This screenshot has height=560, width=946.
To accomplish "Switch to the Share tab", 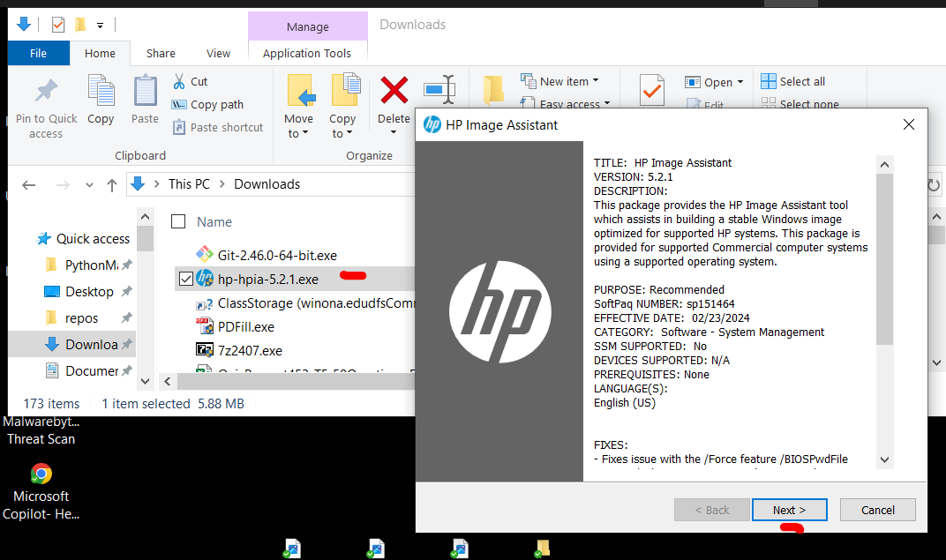I will [x=161, y=53].
